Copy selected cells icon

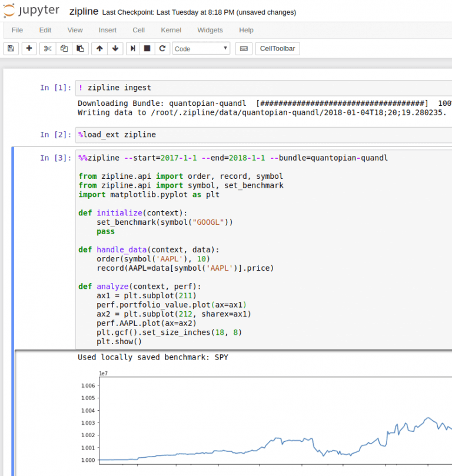tap(64, 49)
